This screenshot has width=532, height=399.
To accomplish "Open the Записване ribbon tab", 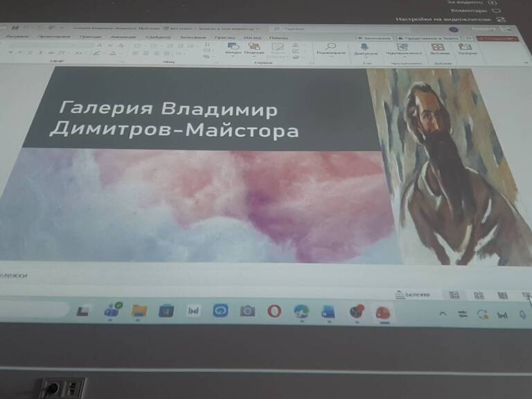I will 193,37.
